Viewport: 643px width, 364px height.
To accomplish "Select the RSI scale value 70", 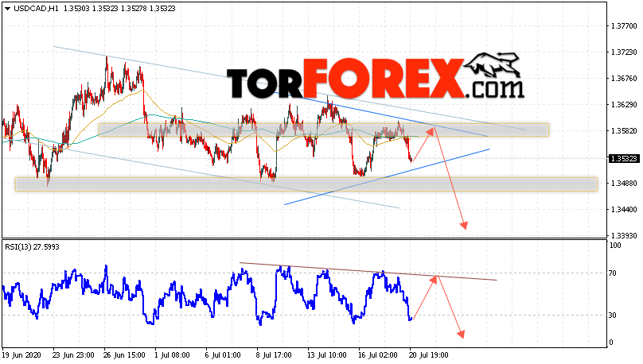I will point(613,273).
